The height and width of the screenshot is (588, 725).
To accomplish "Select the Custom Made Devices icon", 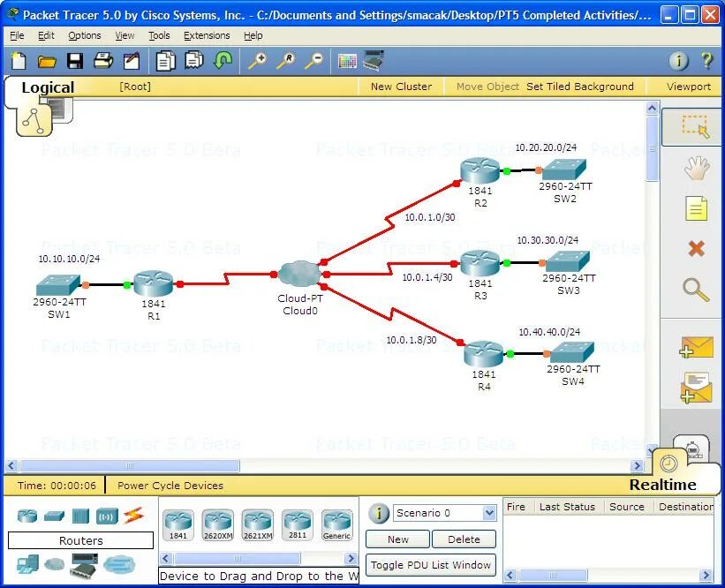I will (x=84, y=565).
